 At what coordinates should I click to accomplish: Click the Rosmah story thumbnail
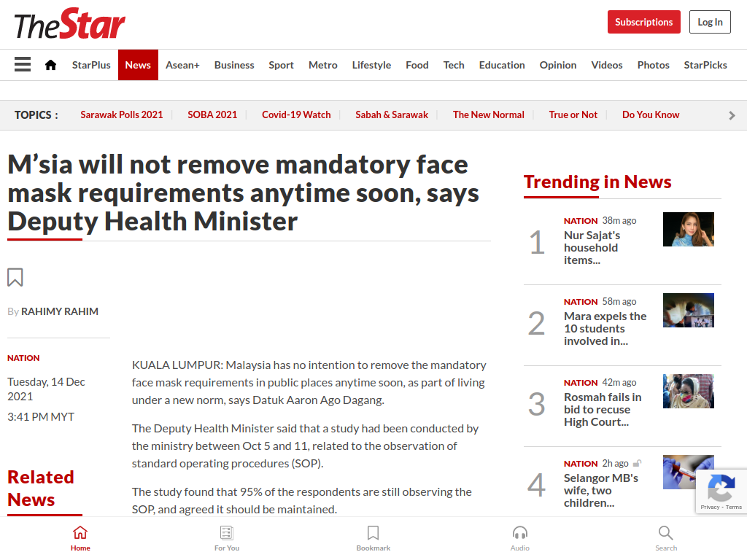coord(689,391)
